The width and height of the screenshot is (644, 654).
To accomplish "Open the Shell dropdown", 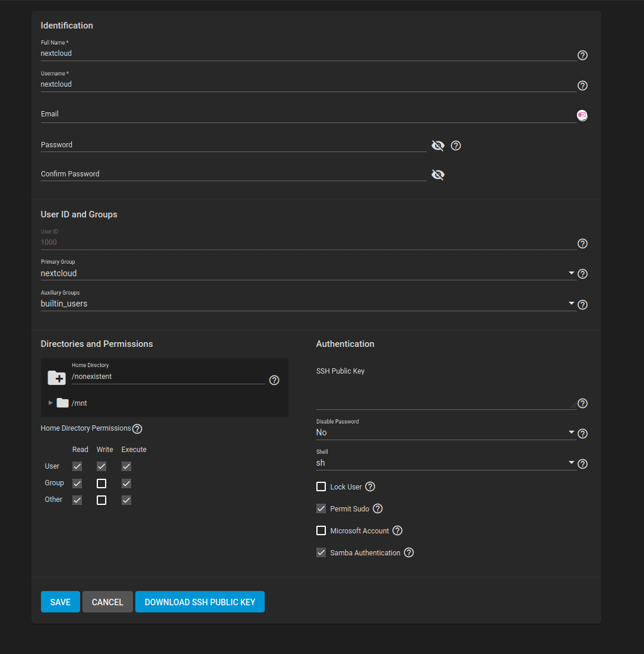I will (446, 463).
